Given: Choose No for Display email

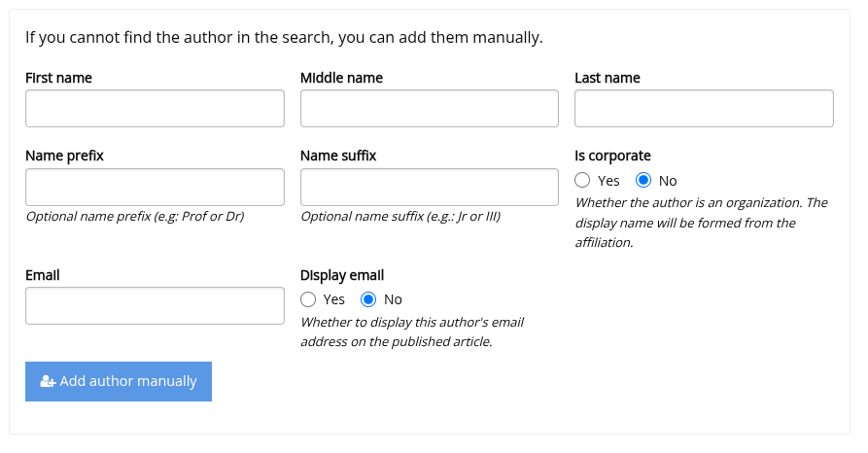Looking at the screenshot, I should point(368,299).
